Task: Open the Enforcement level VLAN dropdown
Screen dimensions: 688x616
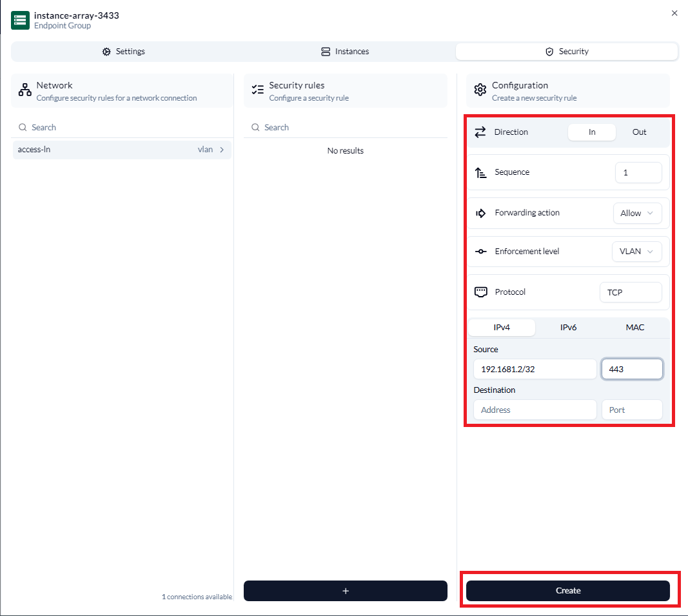Action: point(636,252)
